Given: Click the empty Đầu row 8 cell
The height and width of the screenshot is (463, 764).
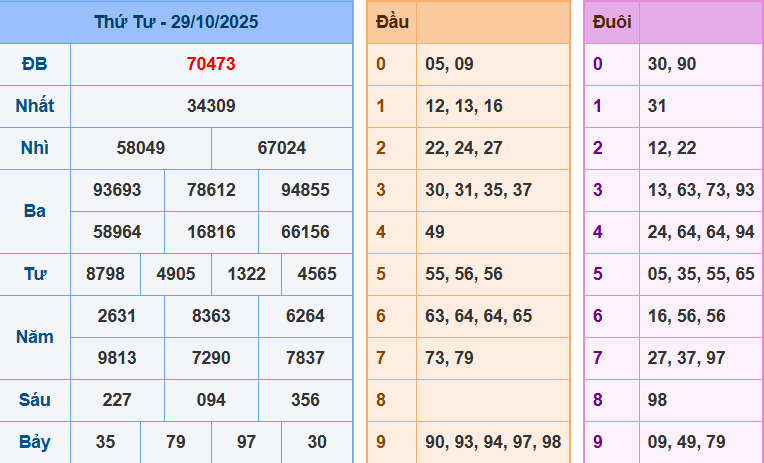Looking at the screenshot, I should 492,400.
